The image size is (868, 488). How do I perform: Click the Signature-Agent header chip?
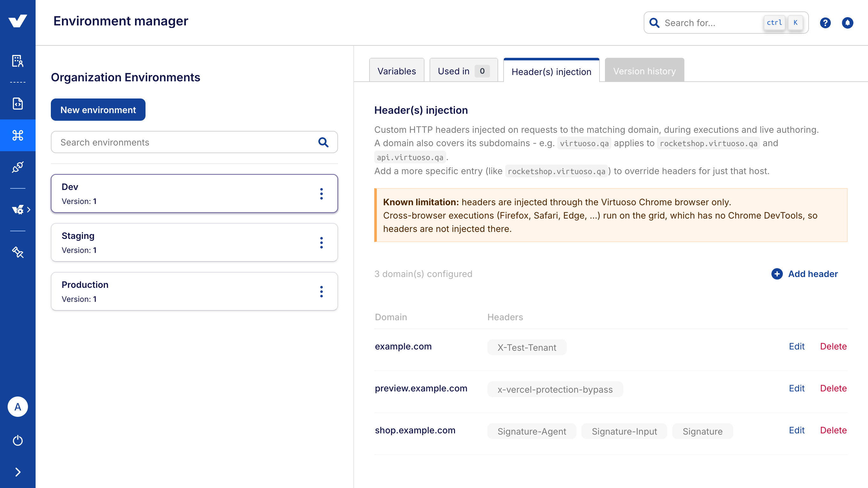[532, 431]
